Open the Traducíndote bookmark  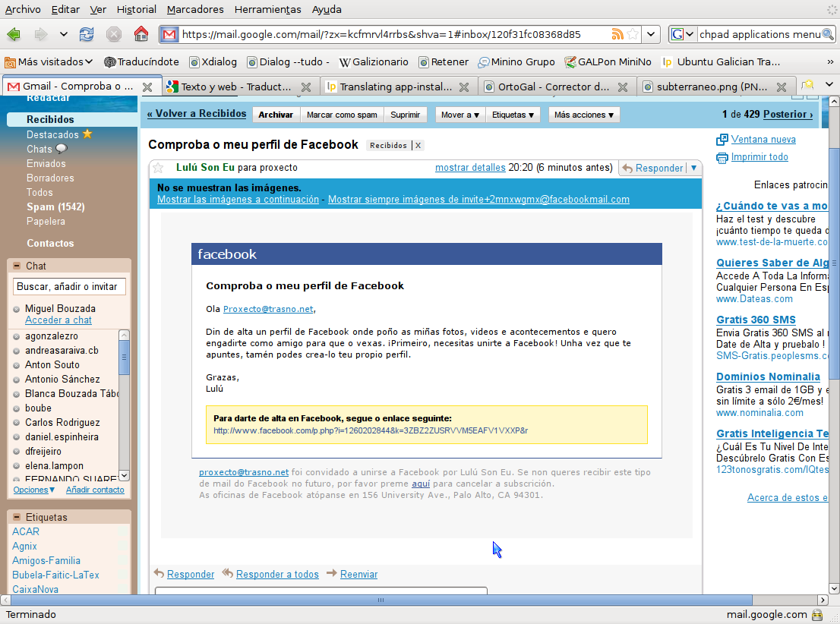pyautogui.click(x=141, y=62)
